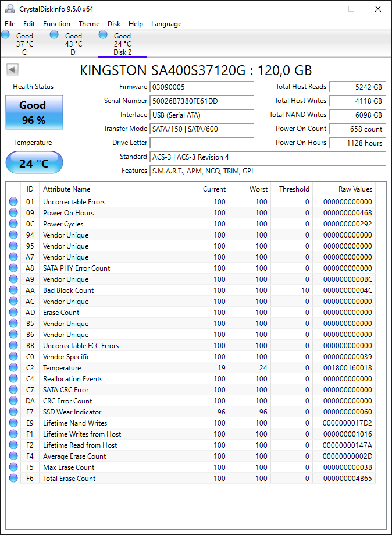The height and width of the screenshot is (535, 392).
Task: Click the Interface field USB (Serial ATA)
Action: click(201, 115)
